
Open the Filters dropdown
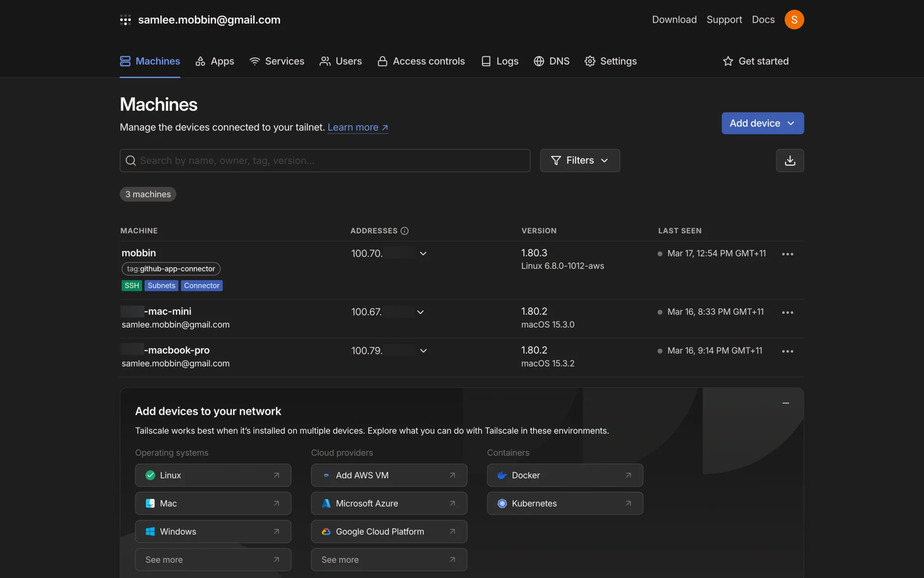tap(579, 160)
